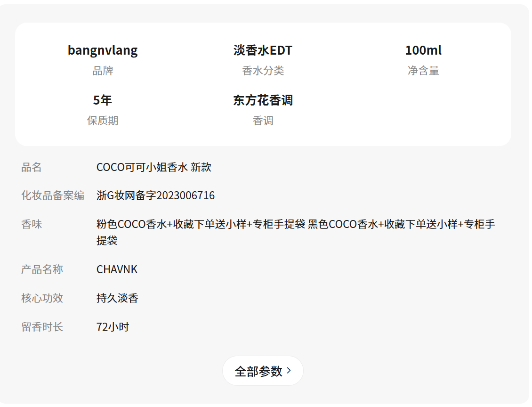This screenshot has height=407, width=532.
Task: Click the 净含量 label
Action: coord(423,71)
